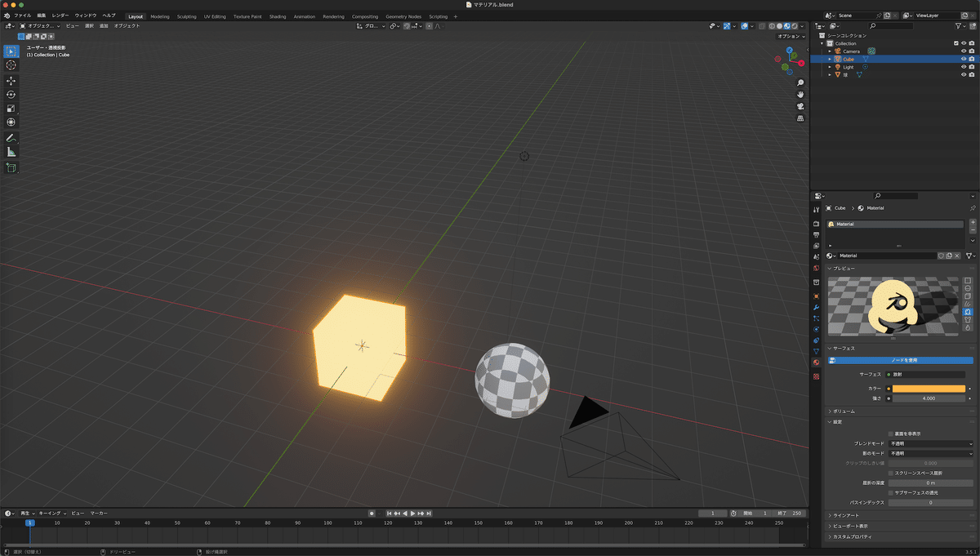Expand the Camera item in outliner

[830, 51]
